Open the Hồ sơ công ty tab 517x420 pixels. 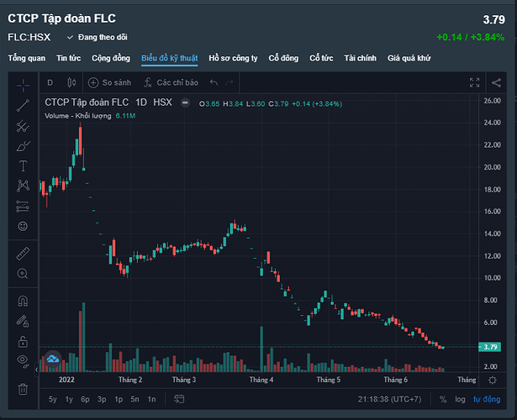(x=233, y=58)
